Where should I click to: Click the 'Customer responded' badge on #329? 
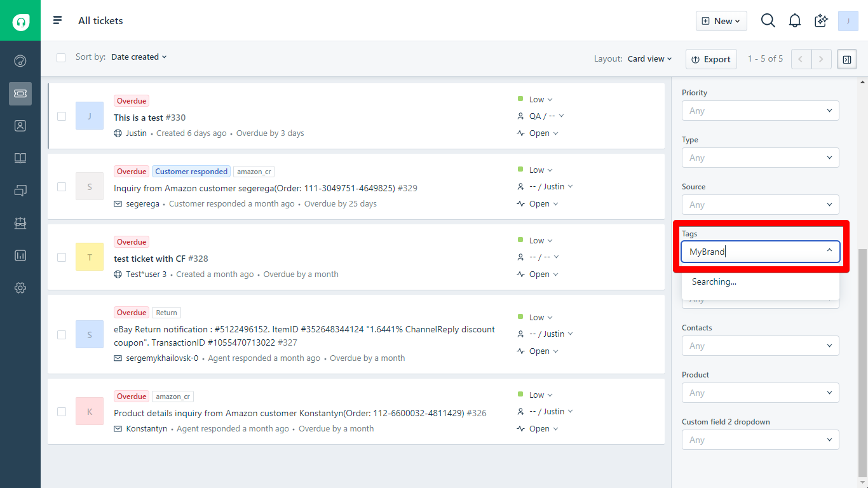coord(191,172)
